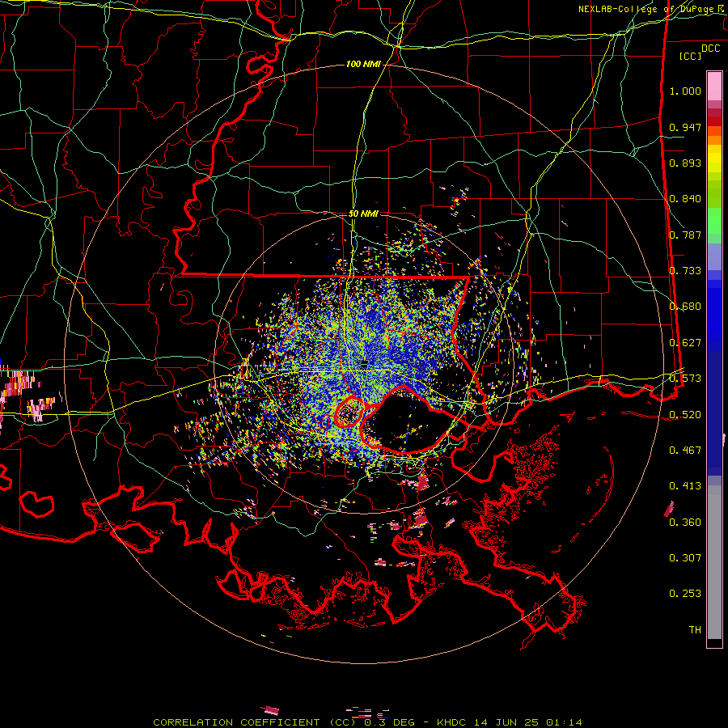Select the 0.307 legend value
Image resolution: width=728 pixels, height=728 pixels.
coord(685,558)
